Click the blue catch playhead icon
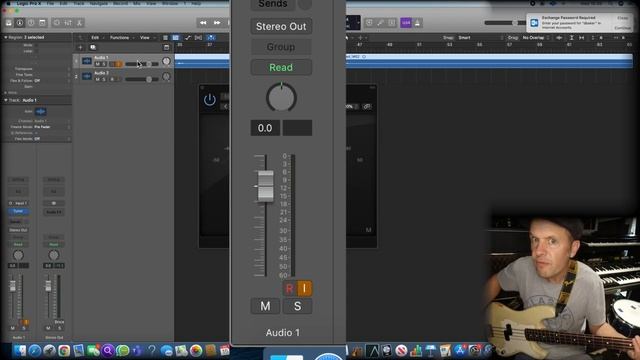Image resolution: width=640 pixels, height=360 pixels. (x=211, y=38)
